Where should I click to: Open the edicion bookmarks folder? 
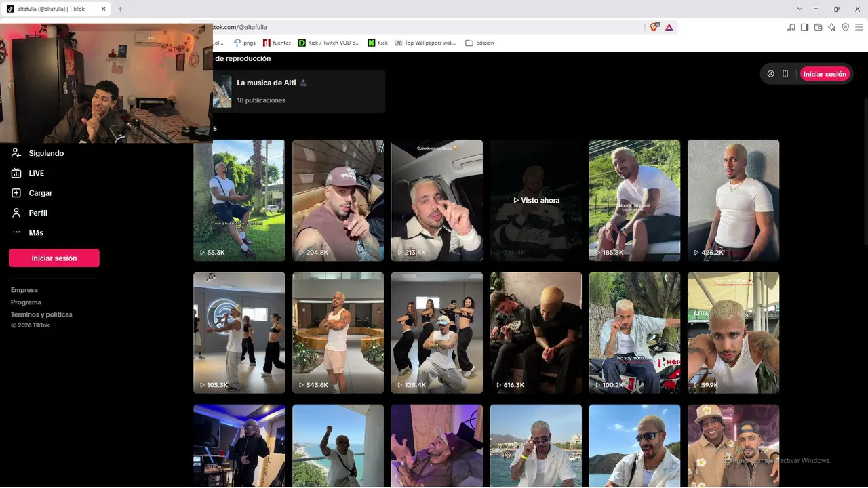tap(479, 43)
